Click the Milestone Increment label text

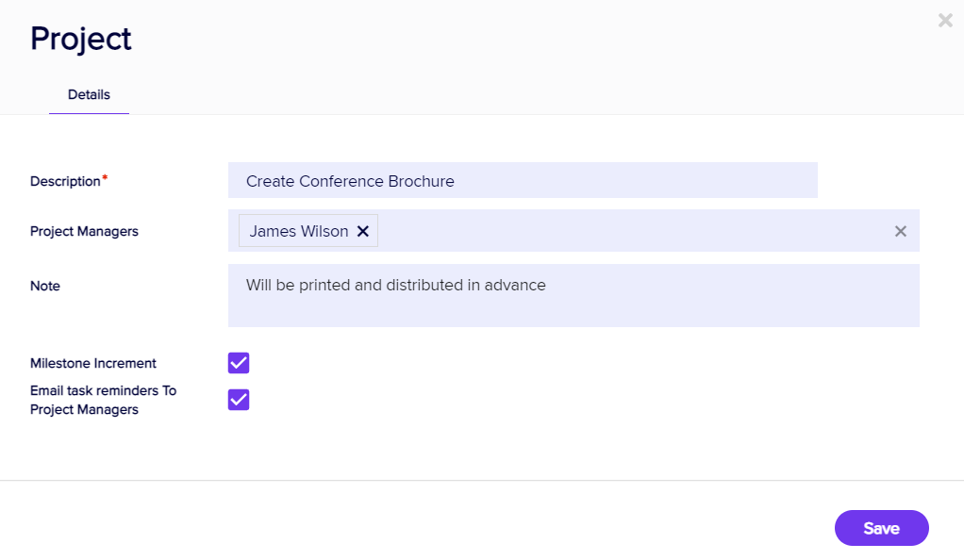click(93, 363)
